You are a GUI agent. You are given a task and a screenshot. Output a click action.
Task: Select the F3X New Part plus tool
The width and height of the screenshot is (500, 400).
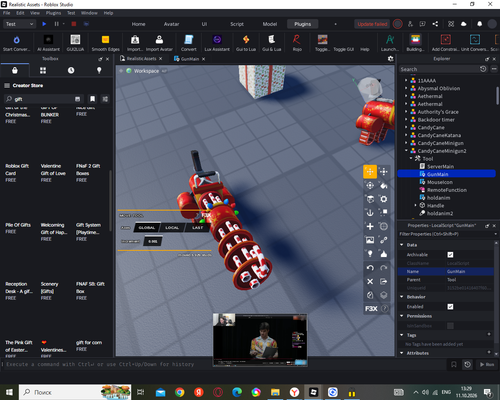point(370,226)
